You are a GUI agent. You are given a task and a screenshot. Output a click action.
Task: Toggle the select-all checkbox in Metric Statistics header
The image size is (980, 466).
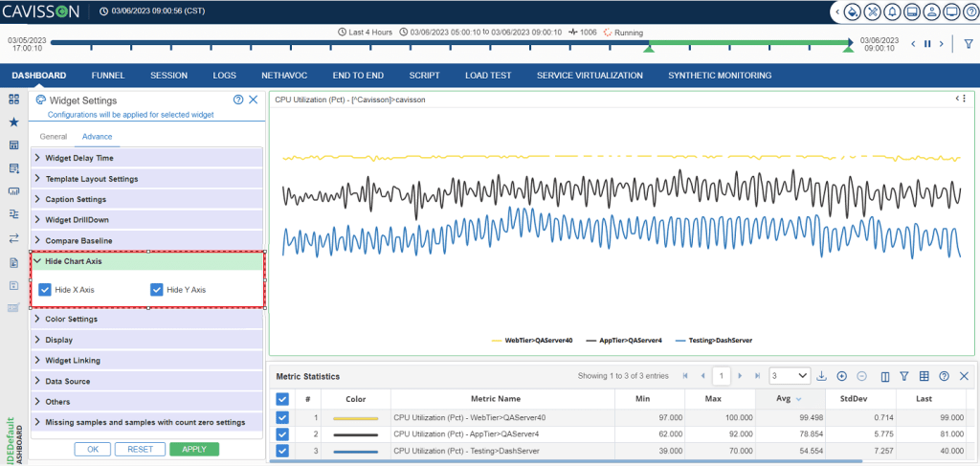(282, 399)
